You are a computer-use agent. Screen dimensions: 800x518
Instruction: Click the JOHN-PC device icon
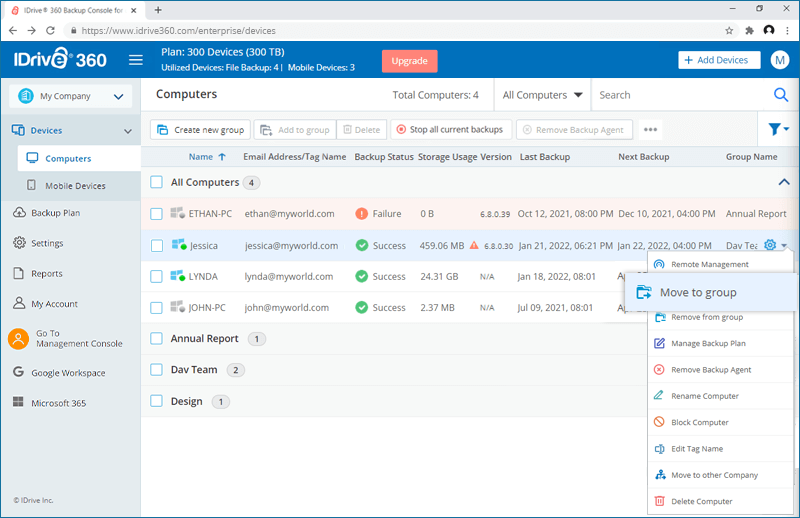click(x=178, y=307)
